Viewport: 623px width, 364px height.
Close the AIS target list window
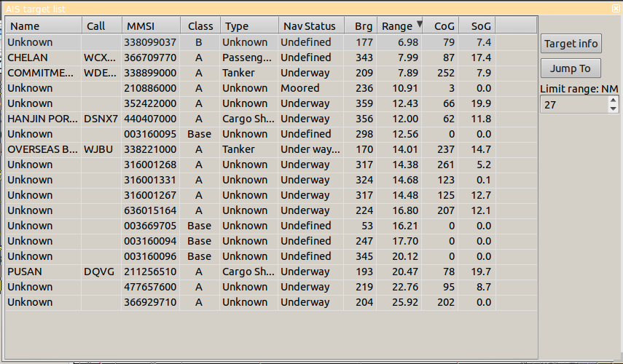pos(616,9)
